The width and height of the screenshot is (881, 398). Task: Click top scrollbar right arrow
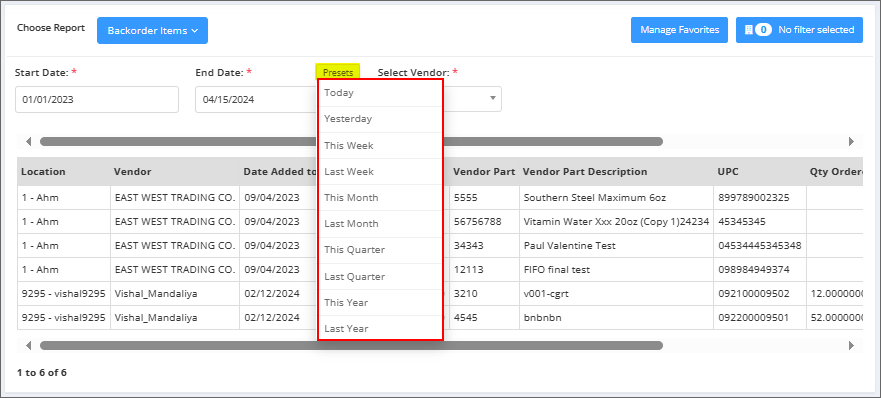point(851,142)
